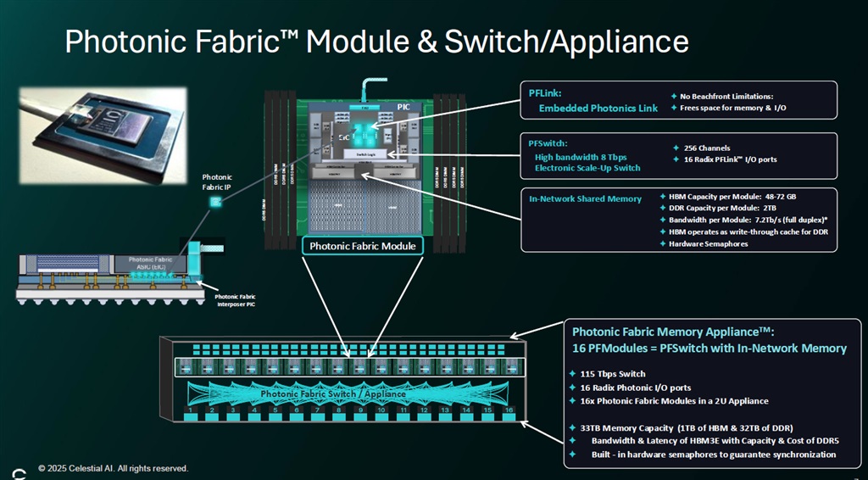Click the diamond bullet next to Hardware Semaphores
This screenshot has height=480, width=868.
(x=661, y=244)
